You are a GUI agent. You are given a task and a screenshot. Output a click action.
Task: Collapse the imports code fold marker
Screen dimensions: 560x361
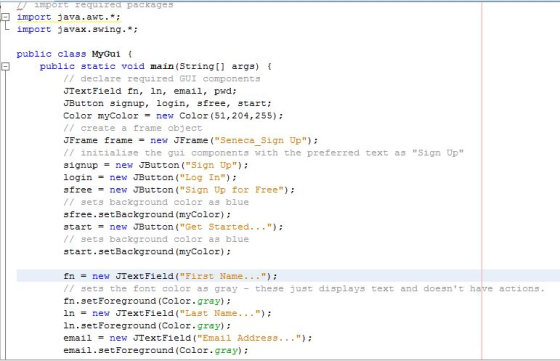[5, 17]
